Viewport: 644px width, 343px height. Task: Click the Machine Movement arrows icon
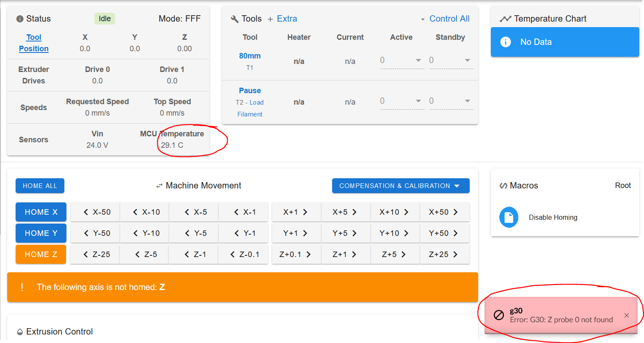[160, 186]
